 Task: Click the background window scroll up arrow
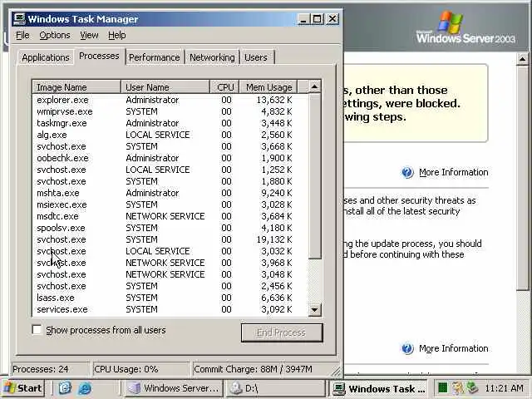523,59
